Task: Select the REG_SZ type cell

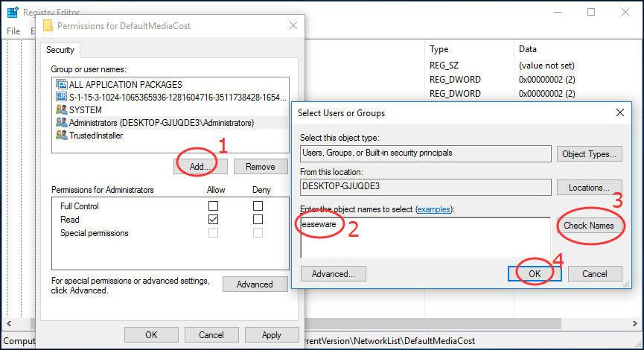Action: [444, 66]
